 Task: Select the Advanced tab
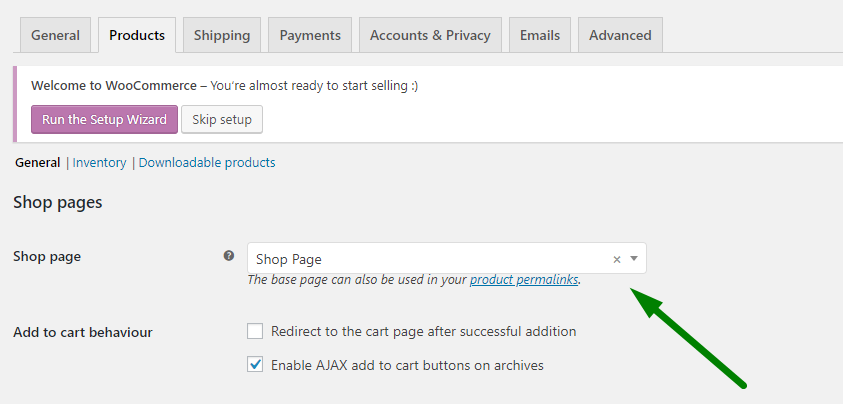tap(620, 35)
